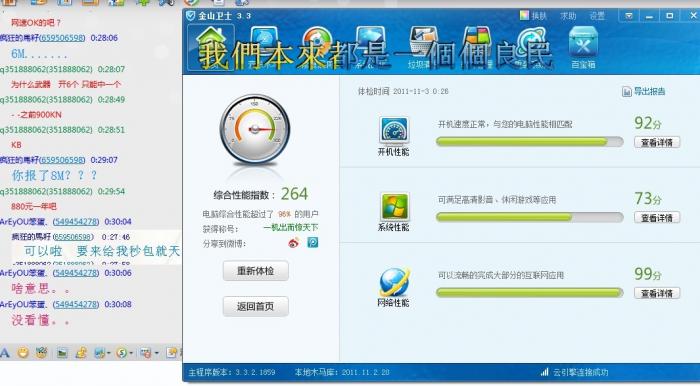View details for the 99 score row
Viewport: 700px width, 386px height.
[x=657, y=293]
